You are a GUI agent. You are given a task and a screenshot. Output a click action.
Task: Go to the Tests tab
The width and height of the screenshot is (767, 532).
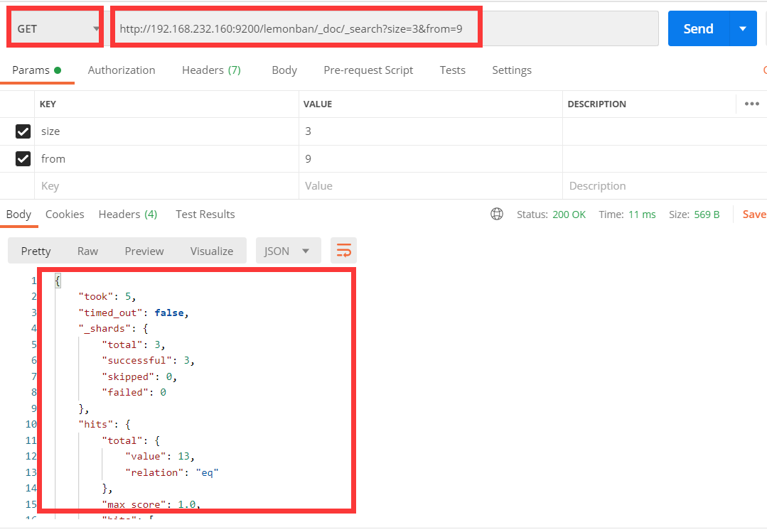pyautogui.click(x=452, y=70)
